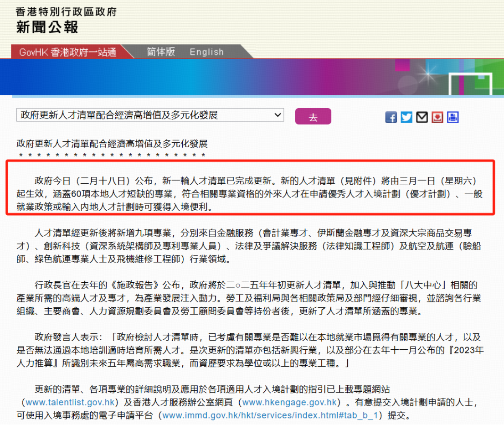Click the 香港特別行政區政府 header text
504x425 pixels.
tap(66, 11)
